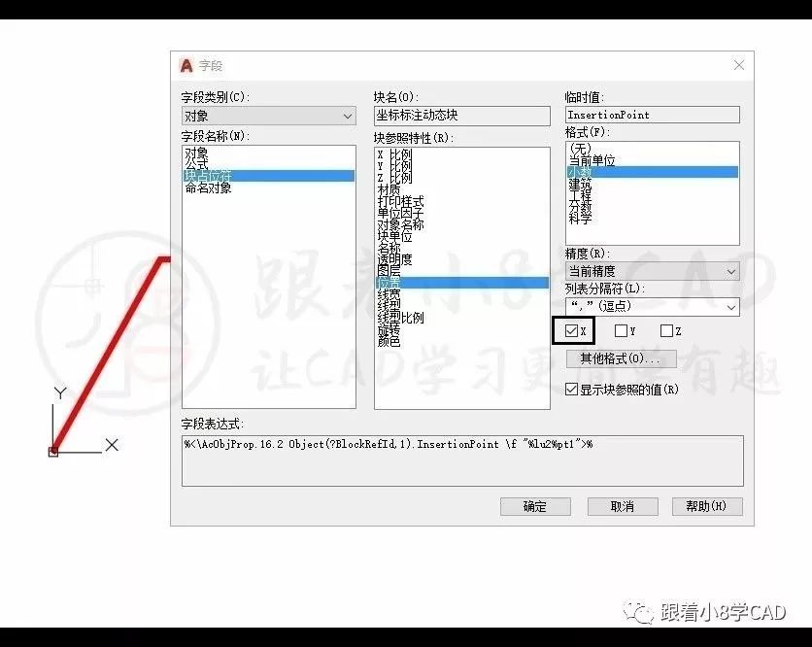Select 块占位符 in the field name list
The image size is (812, 647).
[269, 176]
